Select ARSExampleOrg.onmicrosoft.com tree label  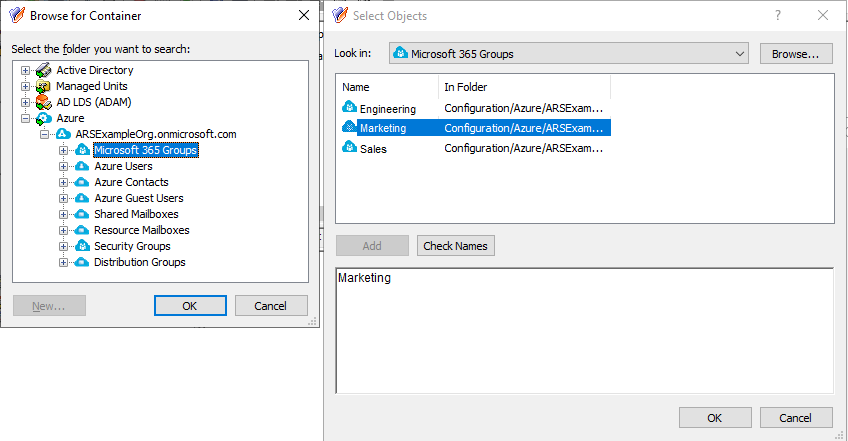tap(156, 134)
